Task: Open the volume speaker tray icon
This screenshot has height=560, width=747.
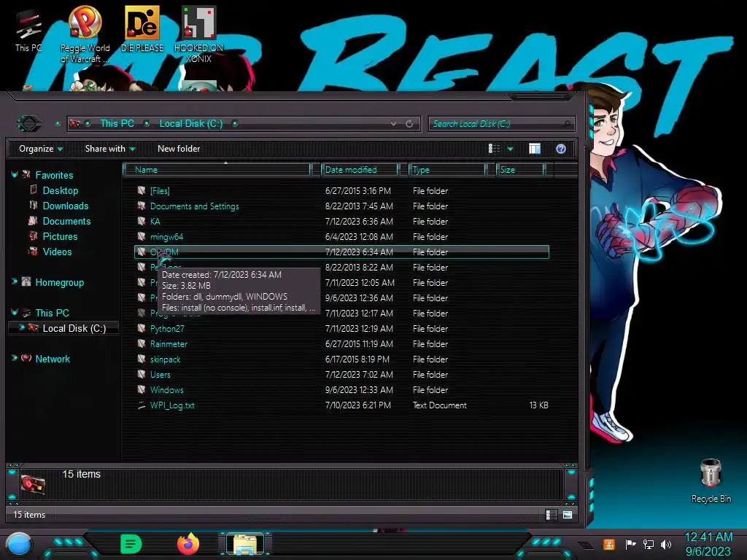Action: pyautogui.click(x=665, y=544)
